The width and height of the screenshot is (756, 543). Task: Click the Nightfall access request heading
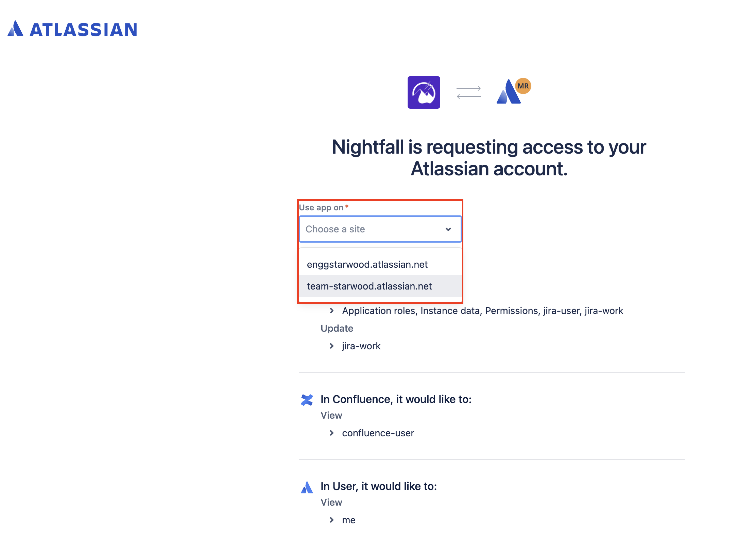(489, 157)
